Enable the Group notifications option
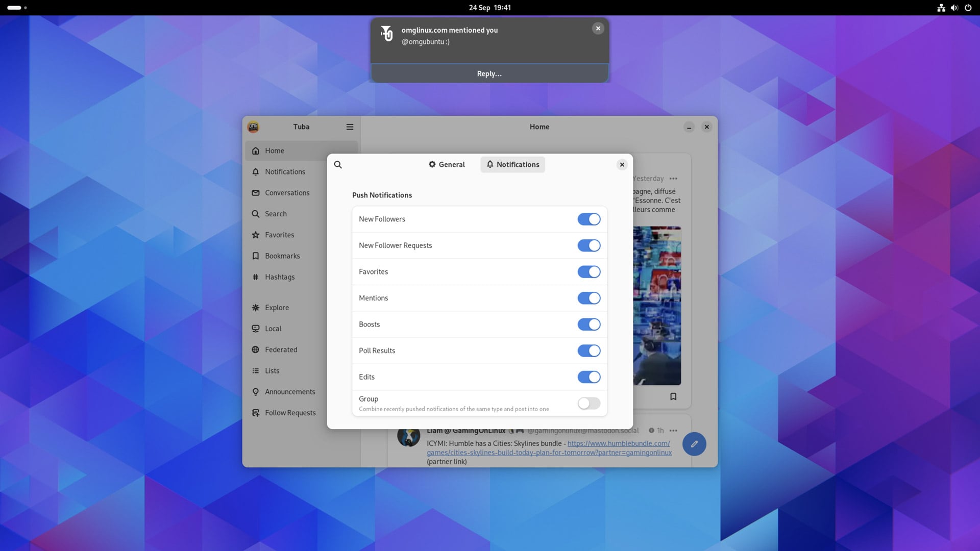This screenshot has height=551, width=980. [x=589, y=403]
